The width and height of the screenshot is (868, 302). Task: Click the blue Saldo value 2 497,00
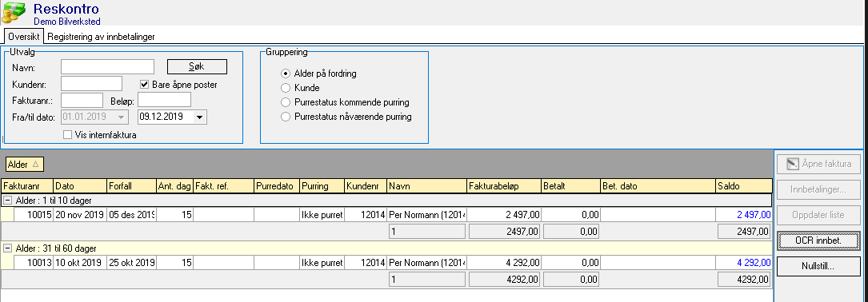[753, 215]
